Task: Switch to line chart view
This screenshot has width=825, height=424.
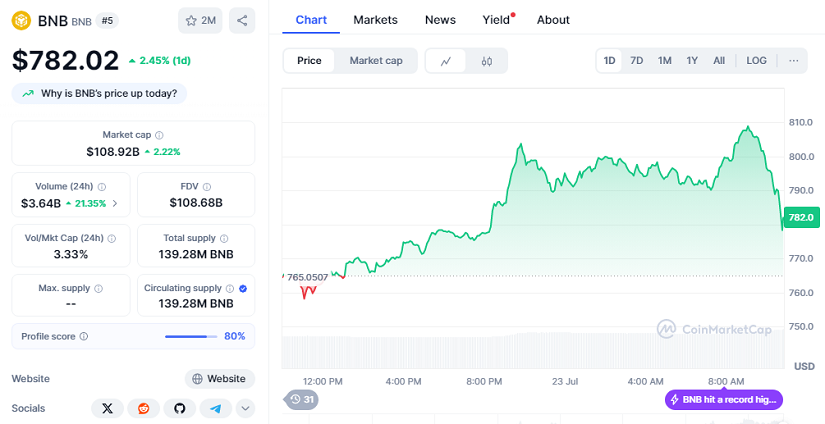Action: [446, 61]
